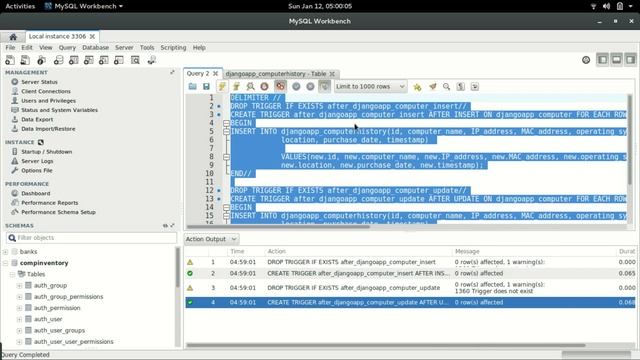Screen dimensions: 640x360
Task: Open the Activities overview
Action: coord(20,6)
